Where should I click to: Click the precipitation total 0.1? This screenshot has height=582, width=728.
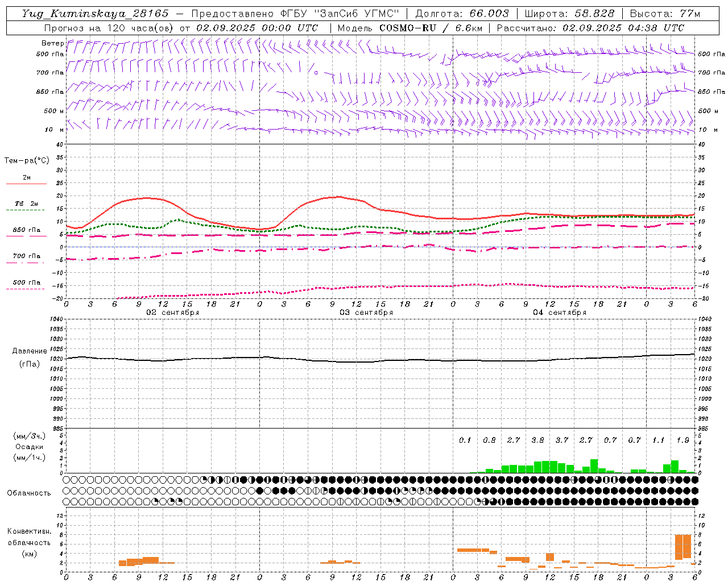click(x=465, y=440)
